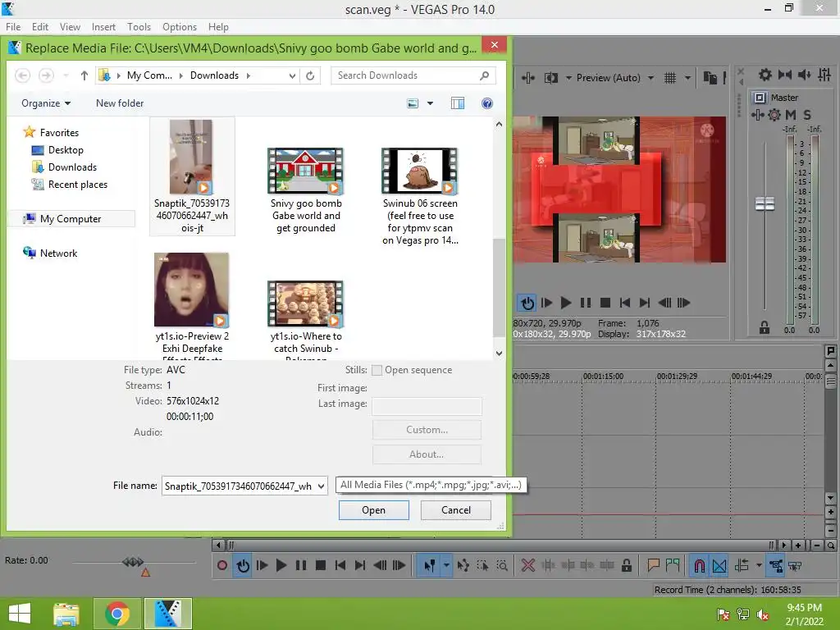This screenshot has height=630, width=840.
Task: Insert a marker with the marker icon
Action: point(654,565)
